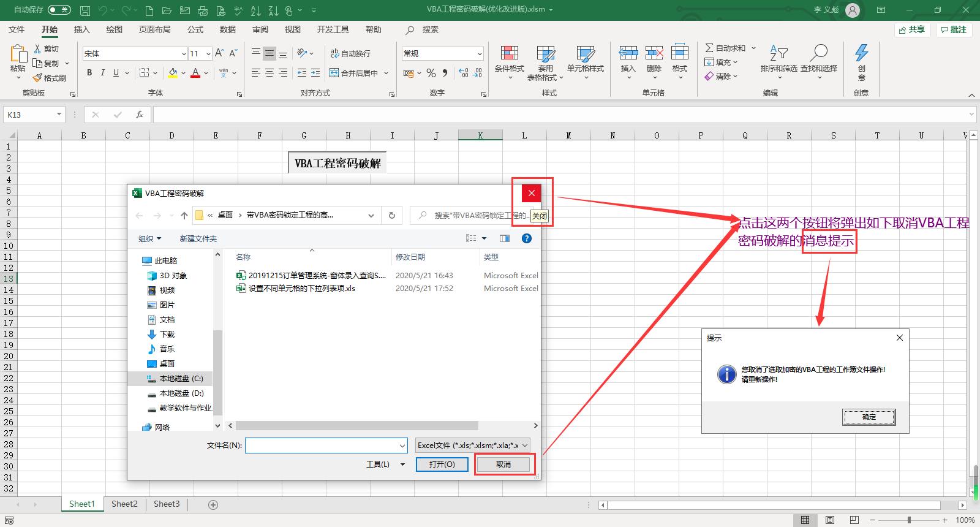Expand the address bar path dropdown chevron

click(x=371, y=215)
